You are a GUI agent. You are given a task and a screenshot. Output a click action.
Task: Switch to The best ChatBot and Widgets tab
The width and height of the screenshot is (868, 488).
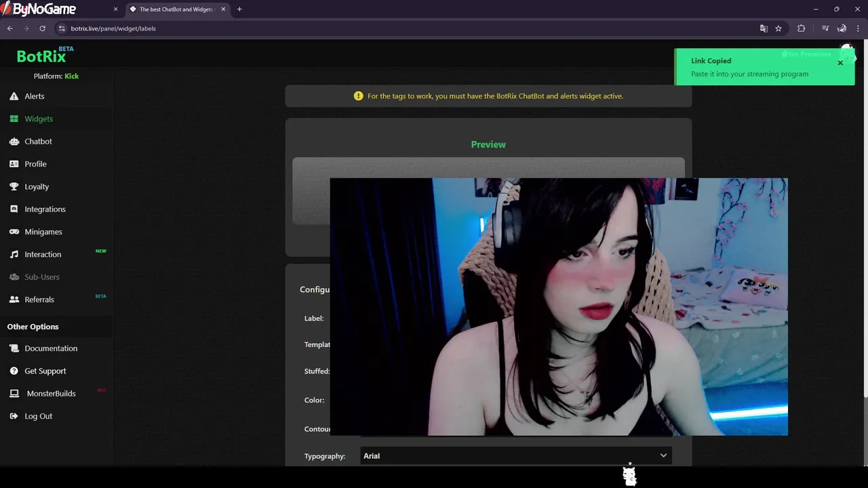176,9
